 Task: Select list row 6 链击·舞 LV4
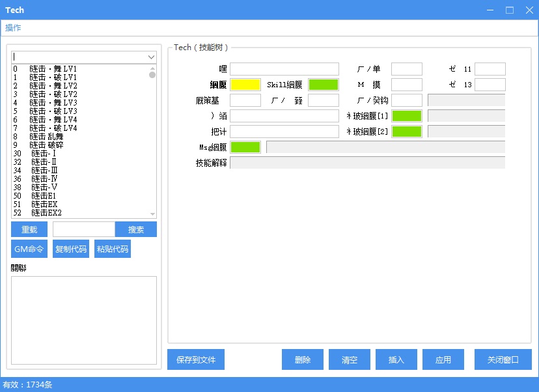click(81, 120)
